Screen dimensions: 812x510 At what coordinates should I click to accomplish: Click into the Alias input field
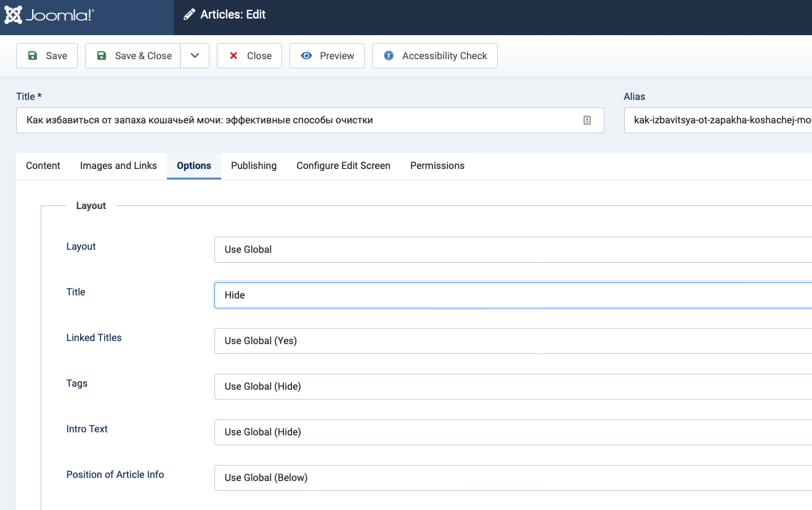pyautogui.click(x=718, y=120)
